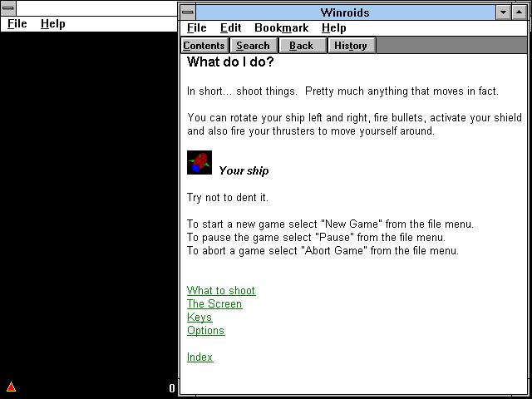This screenshot has width=532, height=399.
Task: Click the Contents button
Action: point(204,46)
